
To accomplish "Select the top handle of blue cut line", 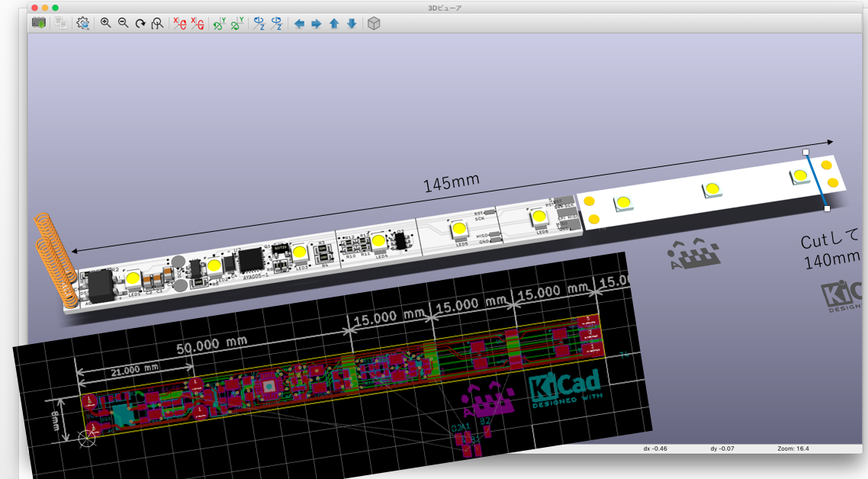I will (806, 153).
